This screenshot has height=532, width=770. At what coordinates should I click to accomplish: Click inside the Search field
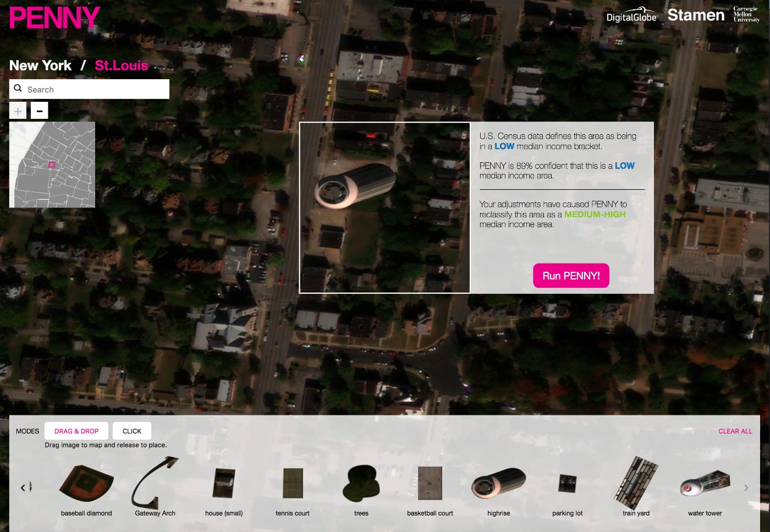pyautogui.click(x=88, y=89)
